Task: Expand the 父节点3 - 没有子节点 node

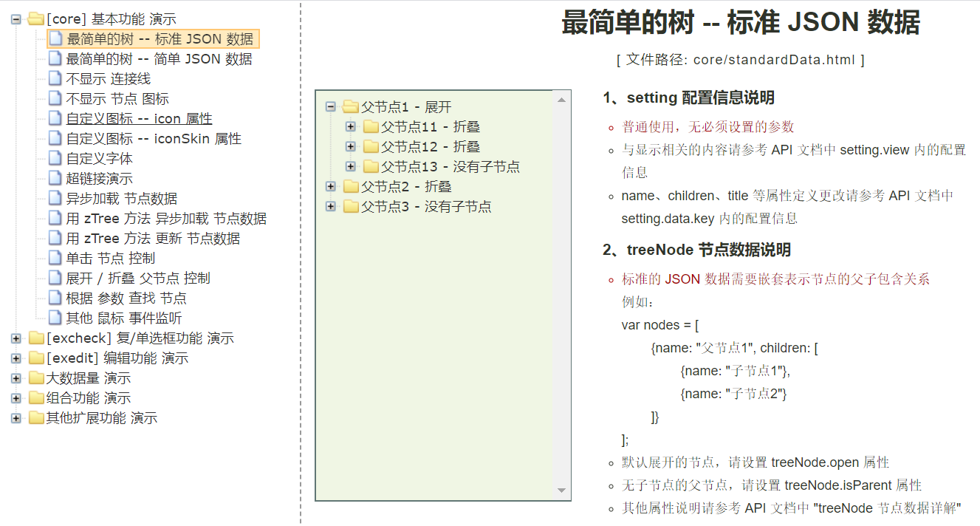Action: coord(331,207)
